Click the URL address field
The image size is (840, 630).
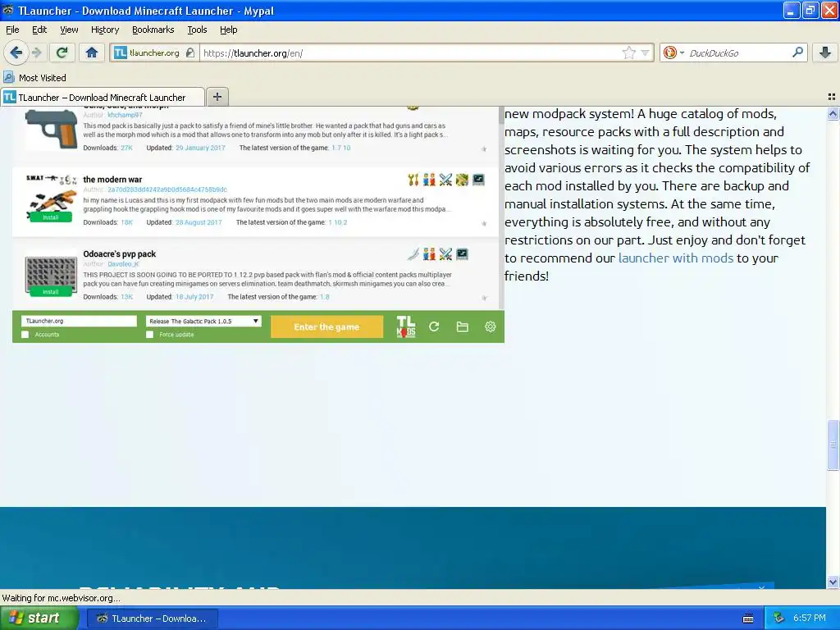[x=410, y=52]
